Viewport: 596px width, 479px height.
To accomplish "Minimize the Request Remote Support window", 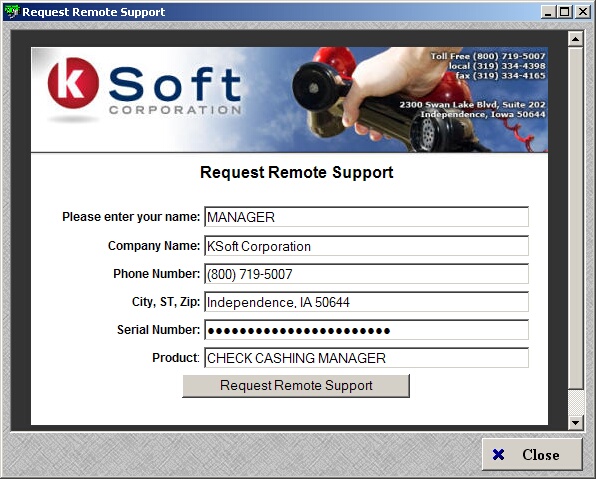I will (548, 12).
